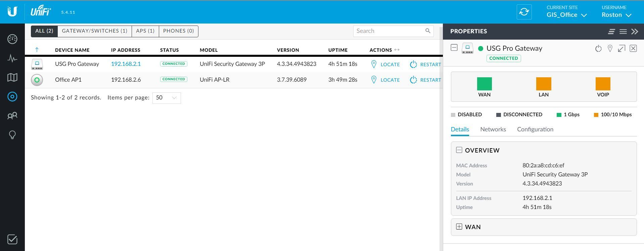This screenshot has width=644, height=251.
Task: Open the Map view in sidebar
Action: 12,78
